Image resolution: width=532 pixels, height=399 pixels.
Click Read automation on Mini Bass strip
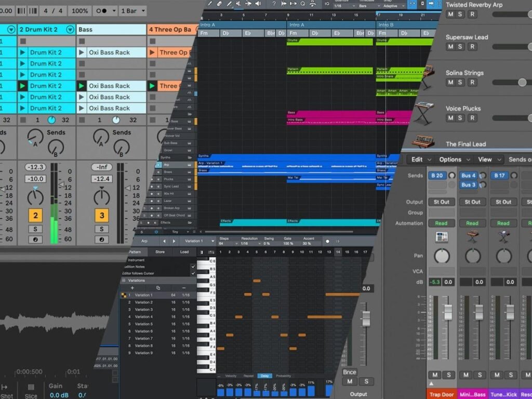(472, 223)
